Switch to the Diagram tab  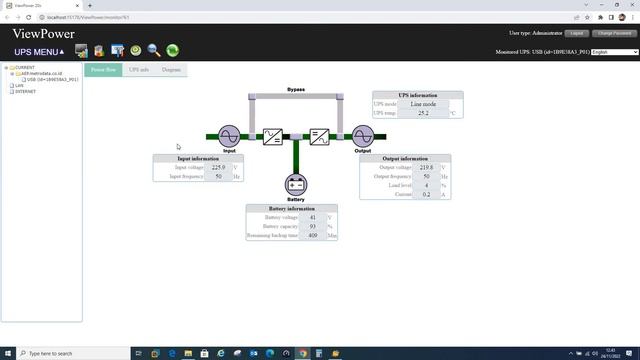171,70
